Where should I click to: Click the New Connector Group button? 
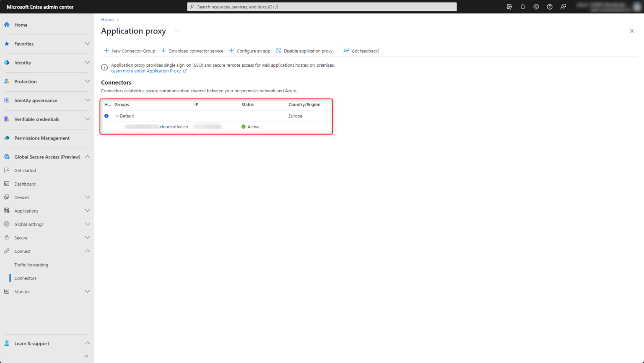[x=129, y=50]
